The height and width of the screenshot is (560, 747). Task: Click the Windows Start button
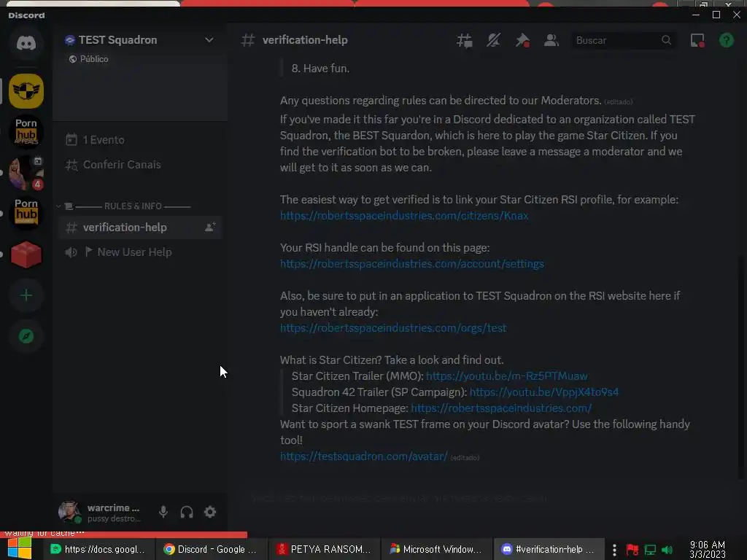pyautogui.click(x=19, y=548)
